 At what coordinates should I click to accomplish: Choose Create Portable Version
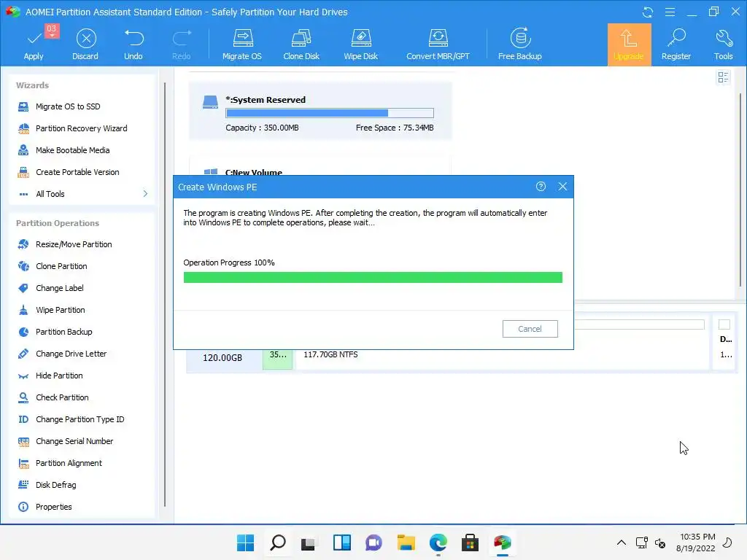point(77,172)
